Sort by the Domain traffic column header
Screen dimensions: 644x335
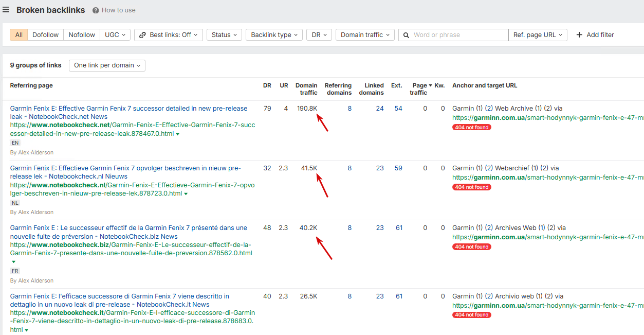click(306, 89)
